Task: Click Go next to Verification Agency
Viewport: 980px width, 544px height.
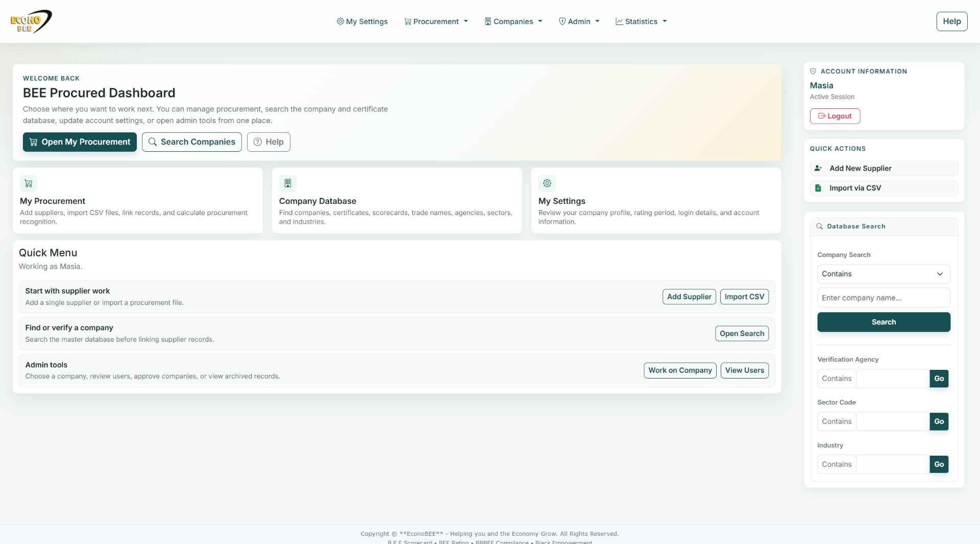Action: tap(939, 379)
